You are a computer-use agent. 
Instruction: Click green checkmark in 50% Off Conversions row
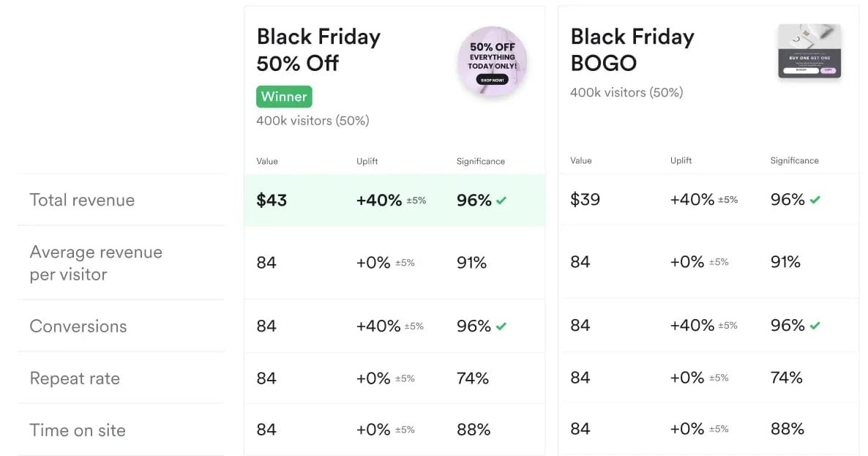[501, 326]
